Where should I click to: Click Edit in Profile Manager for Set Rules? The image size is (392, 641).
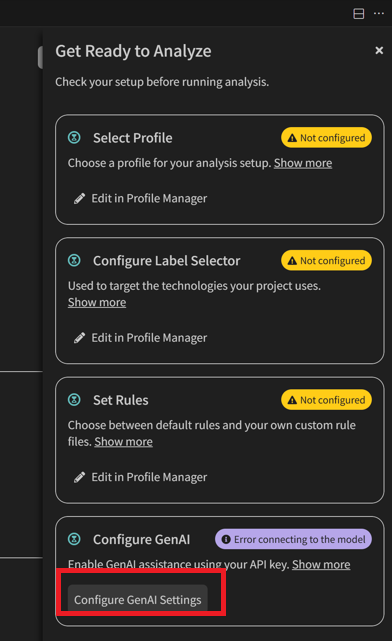[141, 477]
